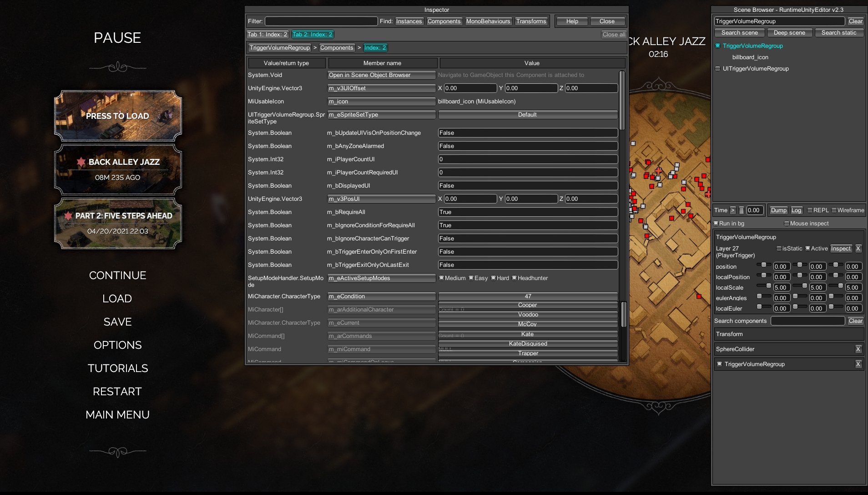Click the Inspector Filter input field
Screen dimensions: 868x495
(321, 21)
